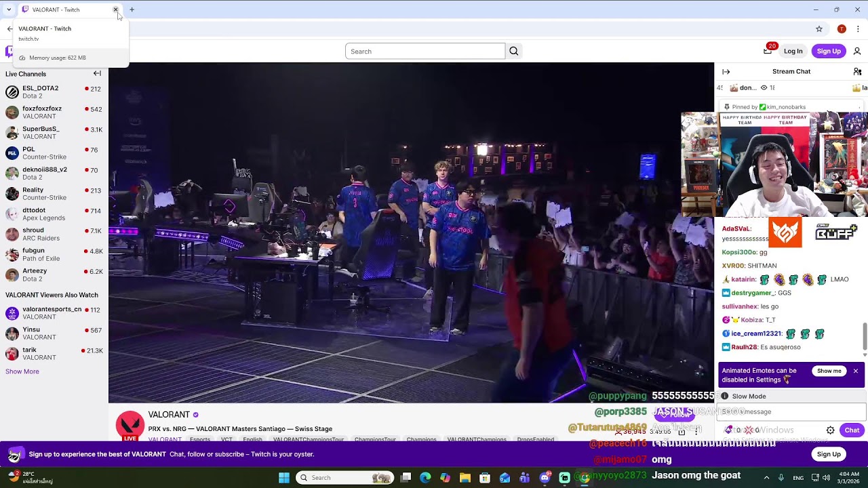Click Sign Up in purple banner
The height and width of the screenshot is (488, 868).
(x=829, y=454)
